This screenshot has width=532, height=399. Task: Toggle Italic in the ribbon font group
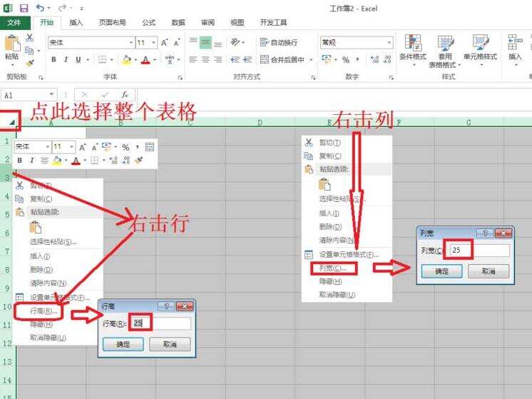click(66, 60)
